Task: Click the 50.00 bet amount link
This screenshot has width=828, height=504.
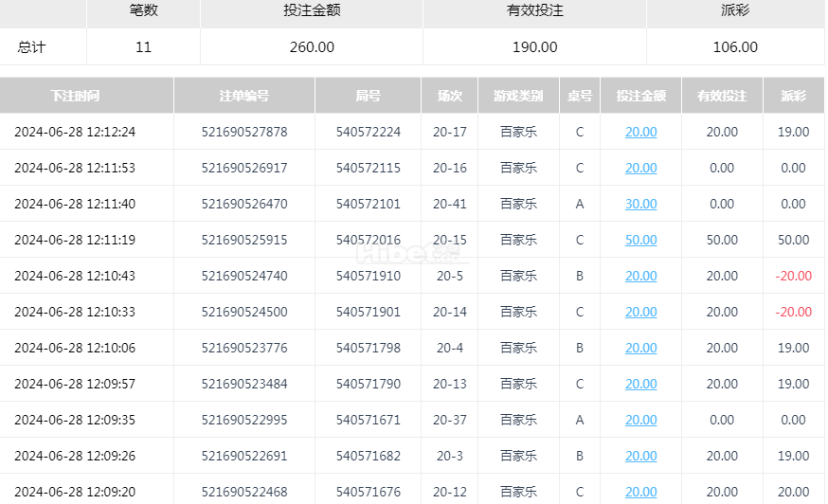Action: point(640,240)
